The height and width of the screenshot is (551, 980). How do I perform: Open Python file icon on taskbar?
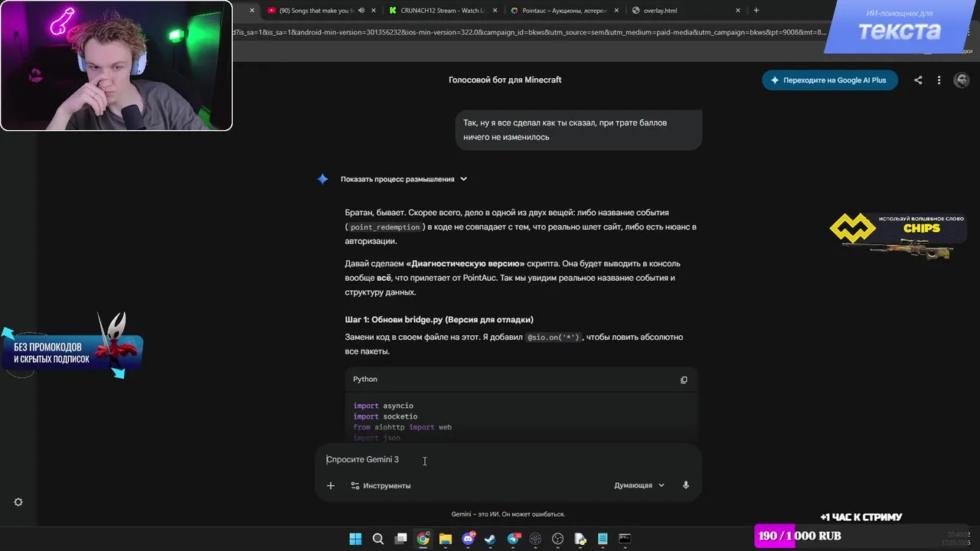click(x=580, y=539)
